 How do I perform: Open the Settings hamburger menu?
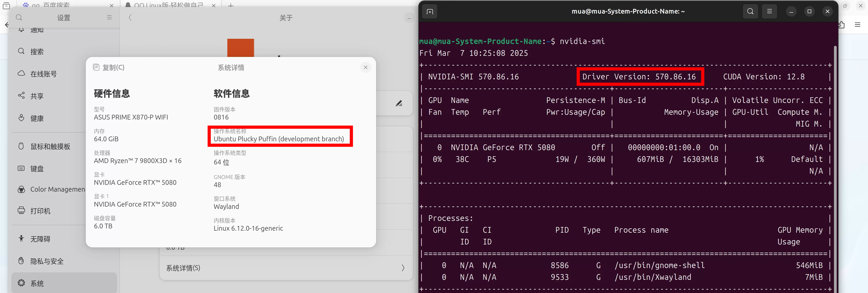(x=109, y=17)
